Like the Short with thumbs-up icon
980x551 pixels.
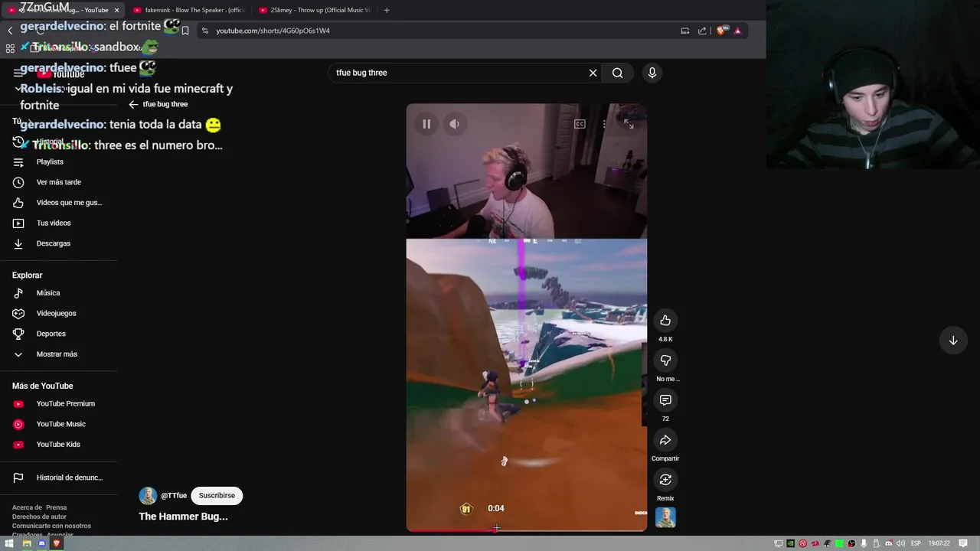coord(665,321)
